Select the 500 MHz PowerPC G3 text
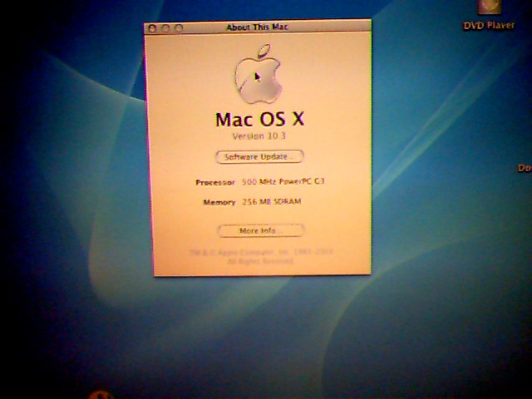 pyautogui.click(x=283, y=181)
